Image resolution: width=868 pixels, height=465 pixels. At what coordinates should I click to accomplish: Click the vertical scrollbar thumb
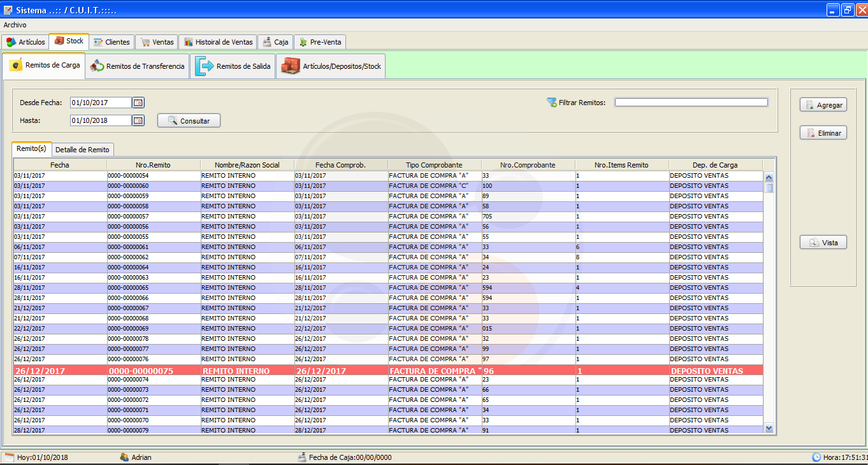[x=769, y=188]
